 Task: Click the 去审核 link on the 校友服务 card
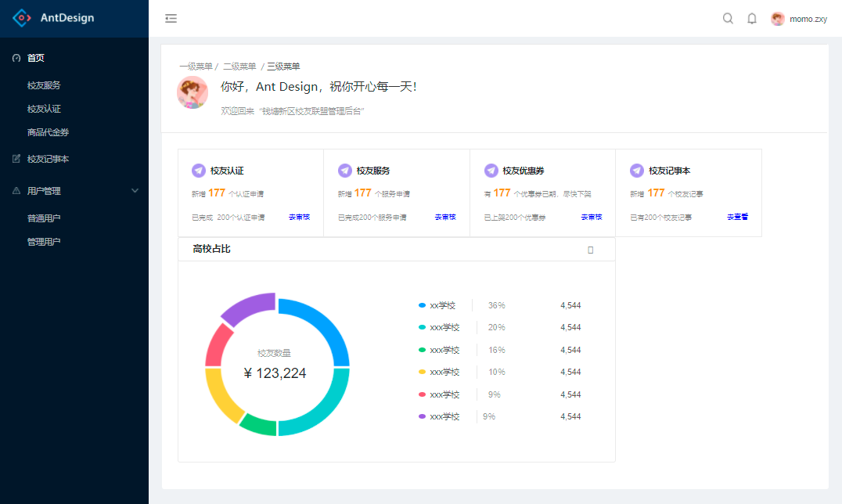pyautogui.click(x=444, y=217)
